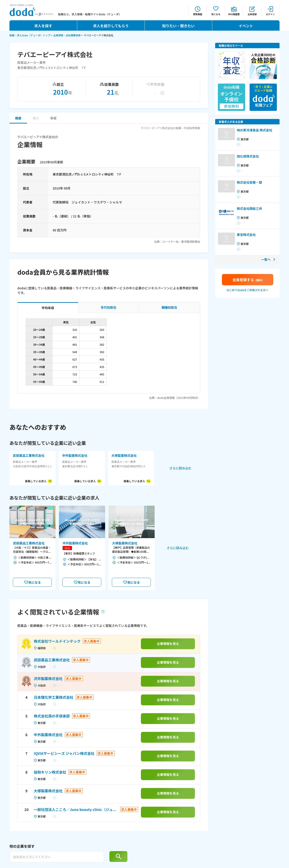Click the 一覧へ link
289x868 pixels.
click(x=266, y=259)
